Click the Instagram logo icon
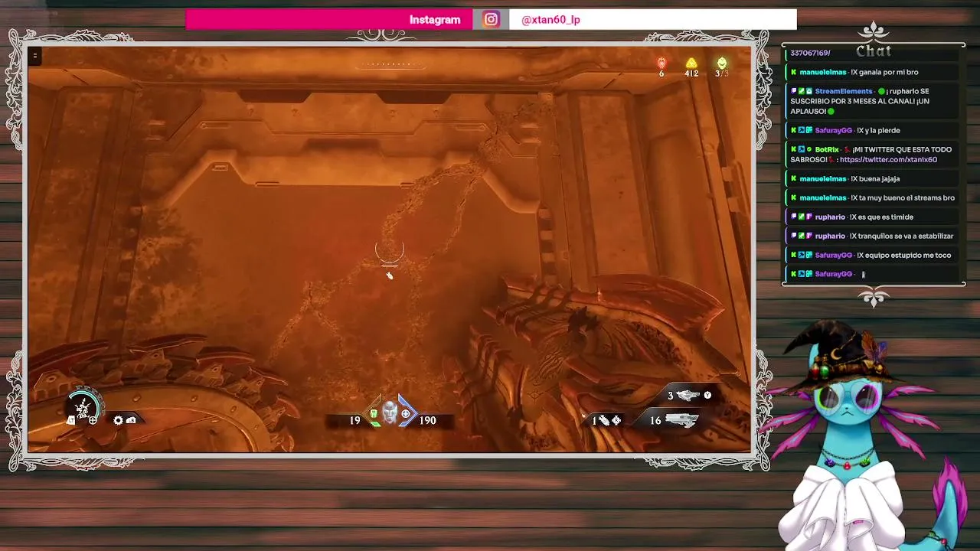The image size is (980, 551). [492, 20]
